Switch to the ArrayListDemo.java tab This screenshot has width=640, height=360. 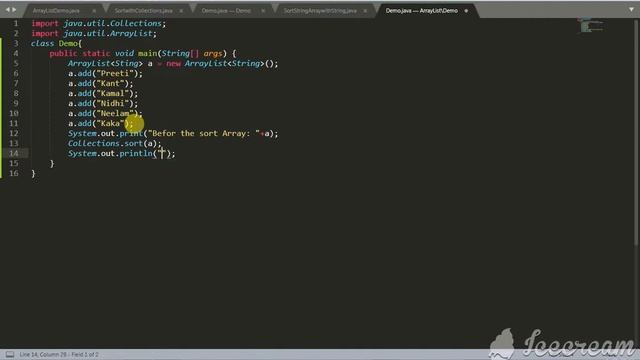point(56,11)
